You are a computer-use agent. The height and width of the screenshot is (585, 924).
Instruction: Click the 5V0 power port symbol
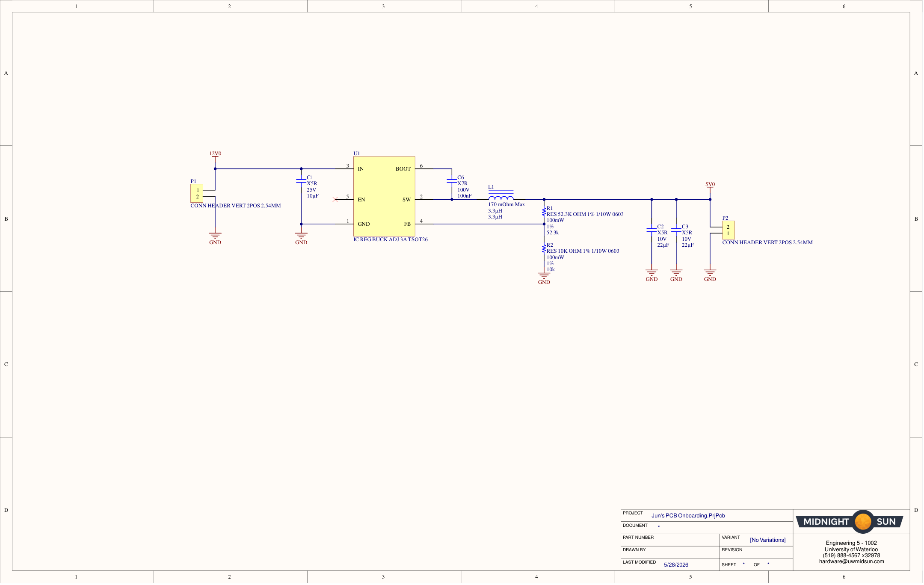point(710,187)
